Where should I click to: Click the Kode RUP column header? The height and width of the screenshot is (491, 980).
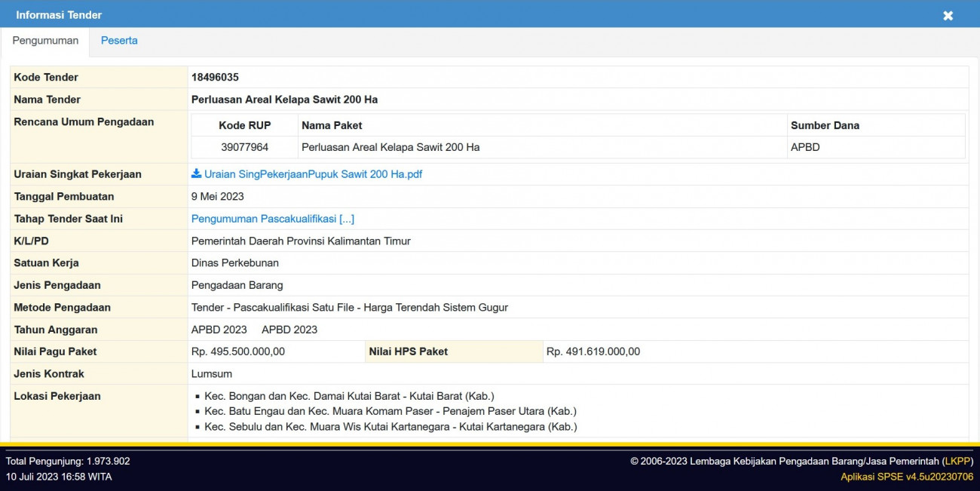(x=244, y=125)
